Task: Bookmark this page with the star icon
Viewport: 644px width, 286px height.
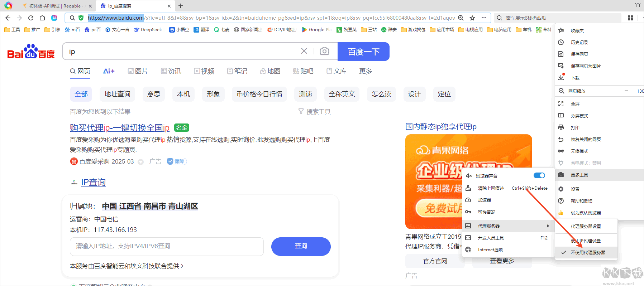Action: pos(472,18)
